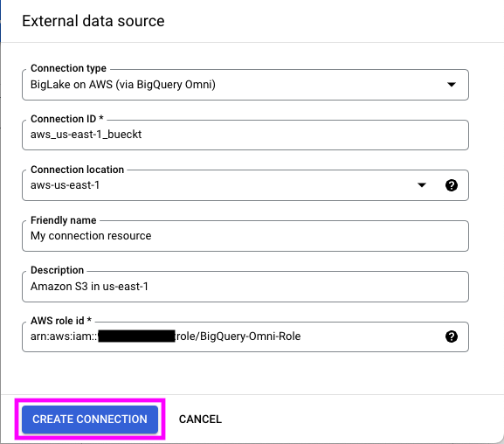Click the blacked-out account number in role ARN
This screenshot has width=504, height=444.
pyautogui.click(x=136, y=336)
